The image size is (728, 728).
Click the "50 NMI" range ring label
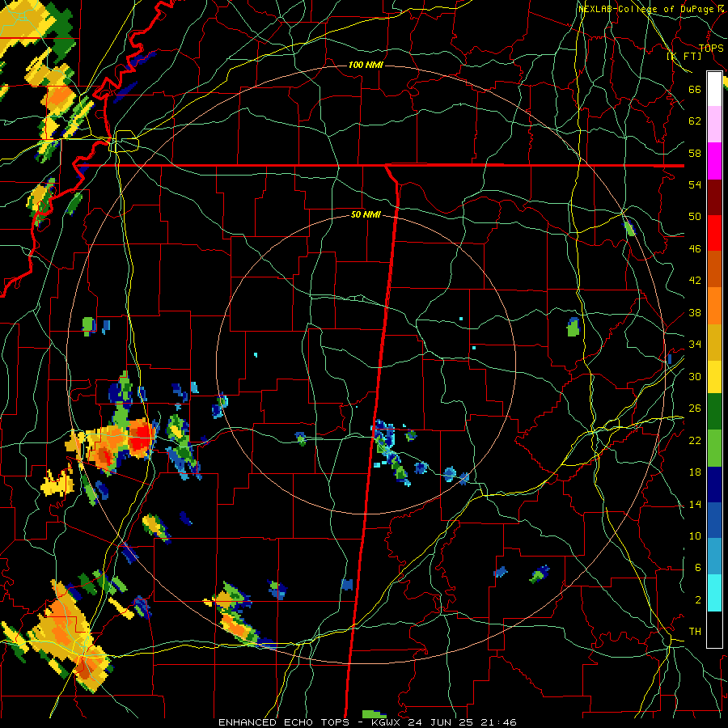[x=366, y=214]
